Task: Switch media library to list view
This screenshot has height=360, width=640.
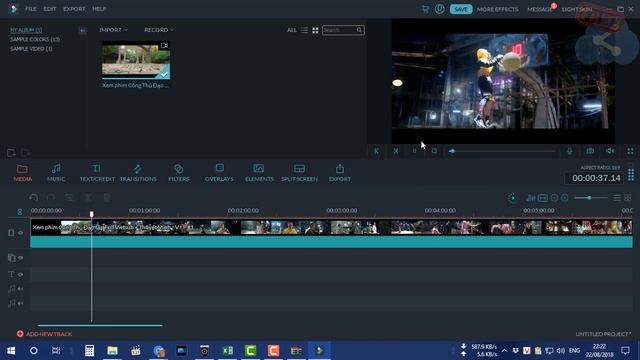Action: (x=304, y=30)
